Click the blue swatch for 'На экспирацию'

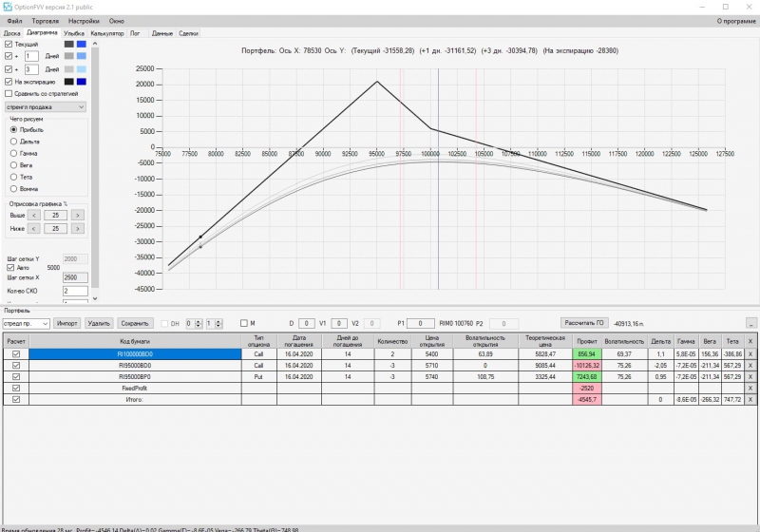82,82
